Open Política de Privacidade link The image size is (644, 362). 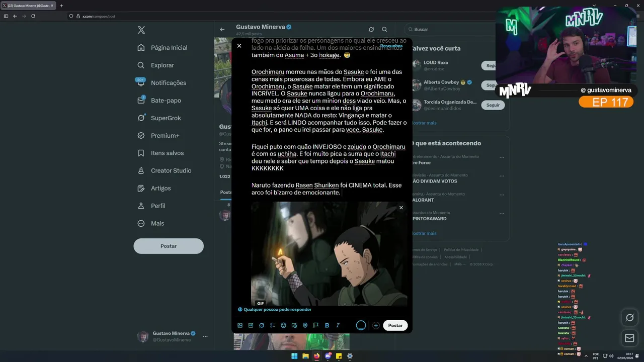461,249
